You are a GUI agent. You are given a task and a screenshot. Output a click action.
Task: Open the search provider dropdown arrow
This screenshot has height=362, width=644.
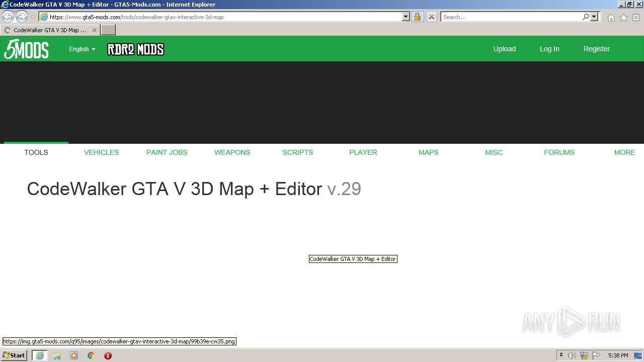click(x=594, y=17)
